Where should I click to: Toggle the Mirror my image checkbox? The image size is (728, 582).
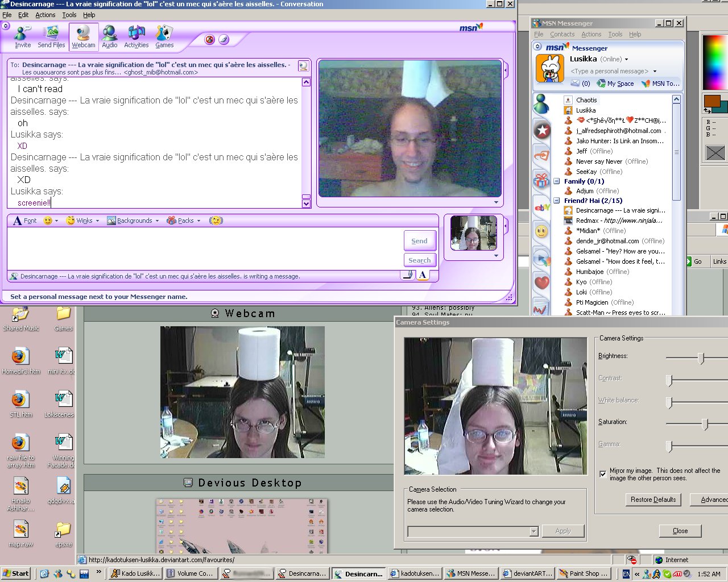click(x=603, y=474)
